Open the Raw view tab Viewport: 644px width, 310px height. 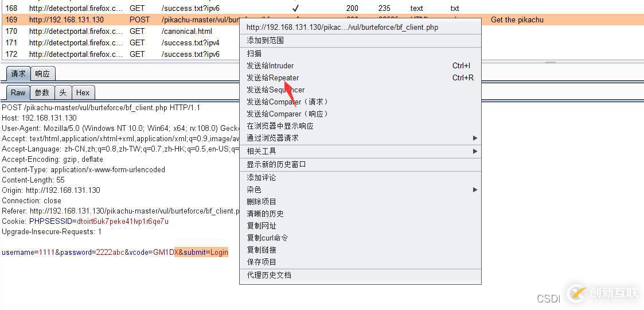(18, 92)
